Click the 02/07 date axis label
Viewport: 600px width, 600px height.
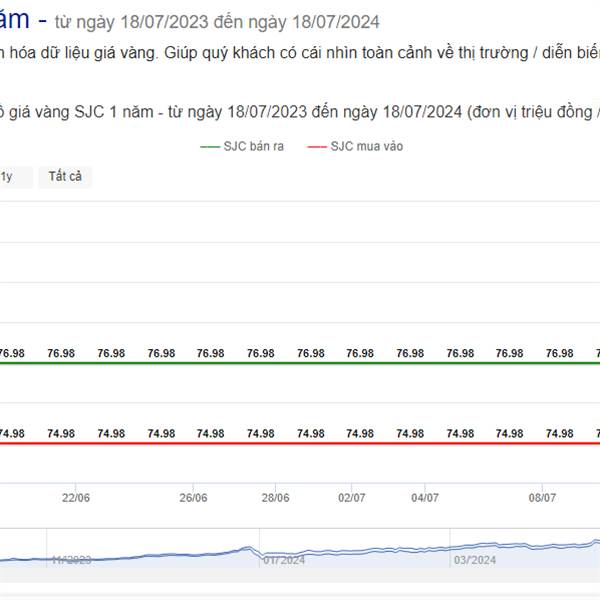[x=352, y=497]
